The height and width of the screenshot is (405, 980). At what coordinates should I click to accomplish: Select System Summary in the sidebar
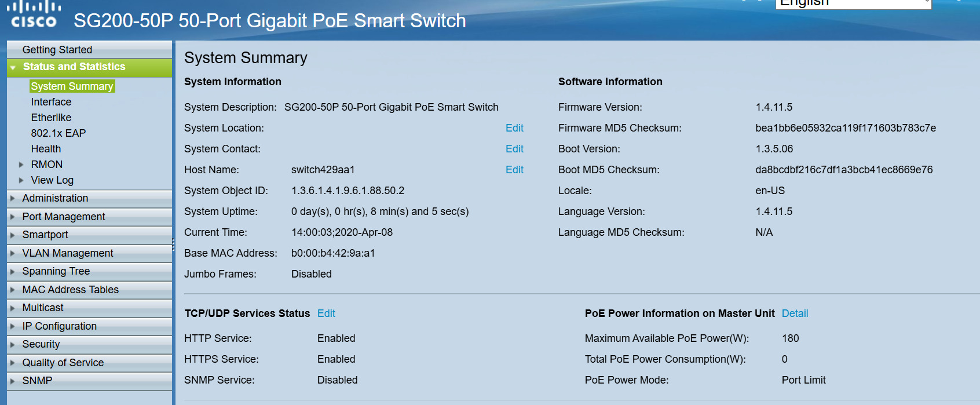(x=72, y=86)
